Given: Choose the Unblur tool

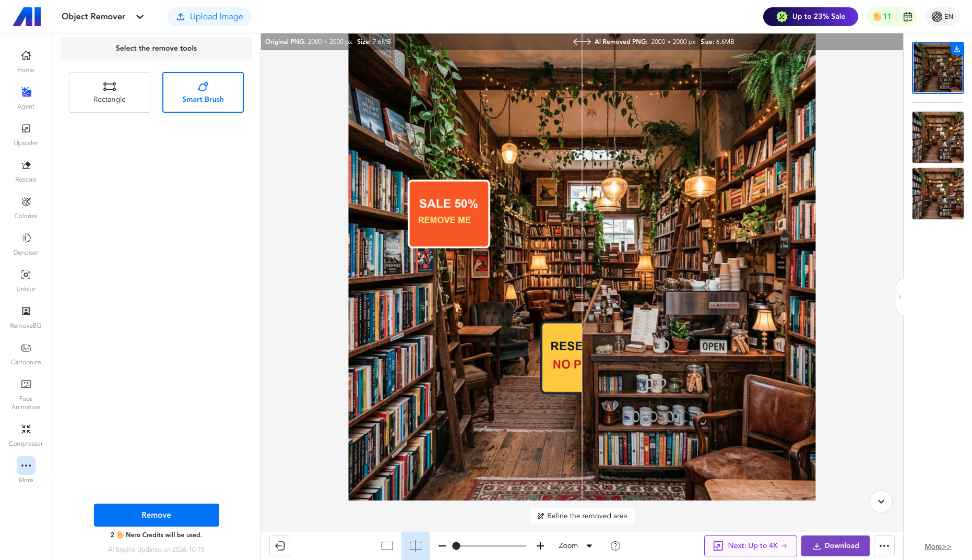Looking at the screenshot, I should coord(26,281).
